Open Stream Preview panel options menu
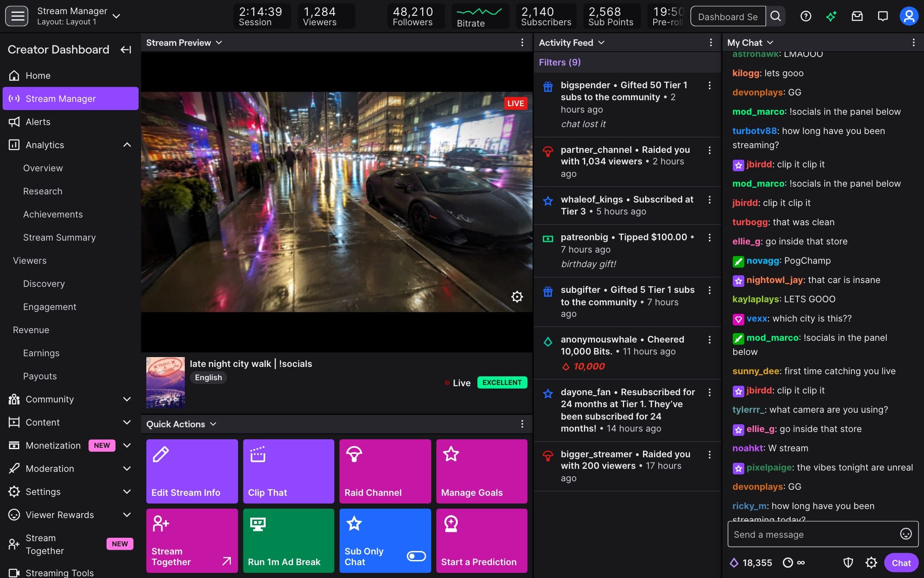The image size is (924, 578). point(522,42)
